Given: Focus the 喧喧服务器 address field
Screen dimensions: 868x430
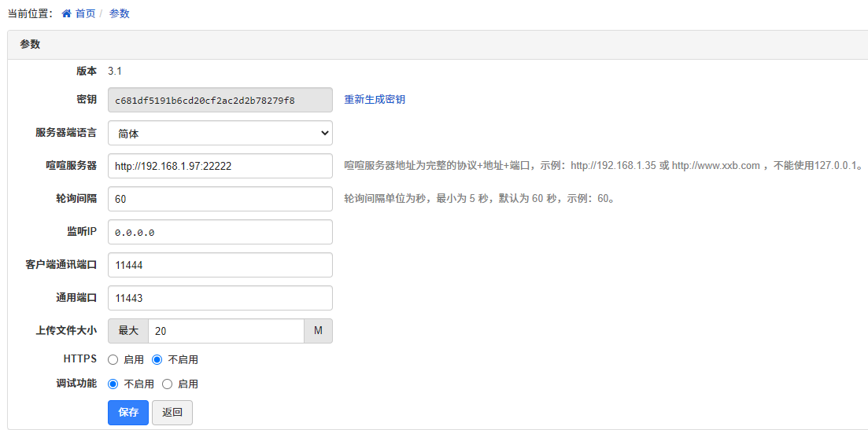Looking at the screenshot, I should click(220, 166).
